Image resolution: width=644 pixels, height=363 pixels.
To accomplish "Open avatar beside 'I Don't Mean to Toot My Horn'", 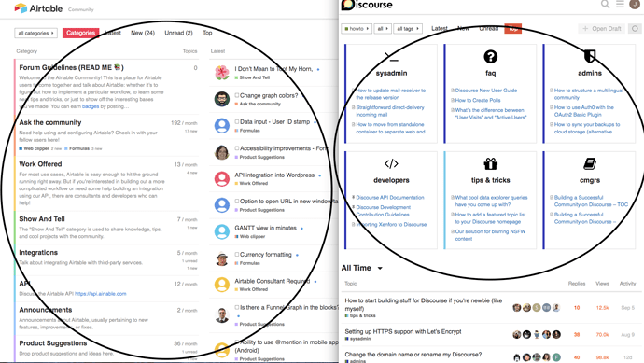I will pyautogui.click(x=222, y=73).
